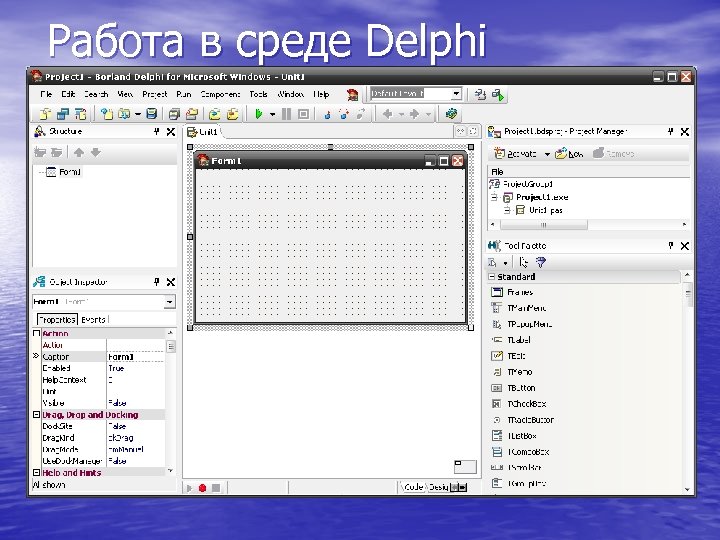The height and width of the screenshot is (540, 720).
Task: Click the filter funnel icon in Tool Palette
Action: click(541, 262)
